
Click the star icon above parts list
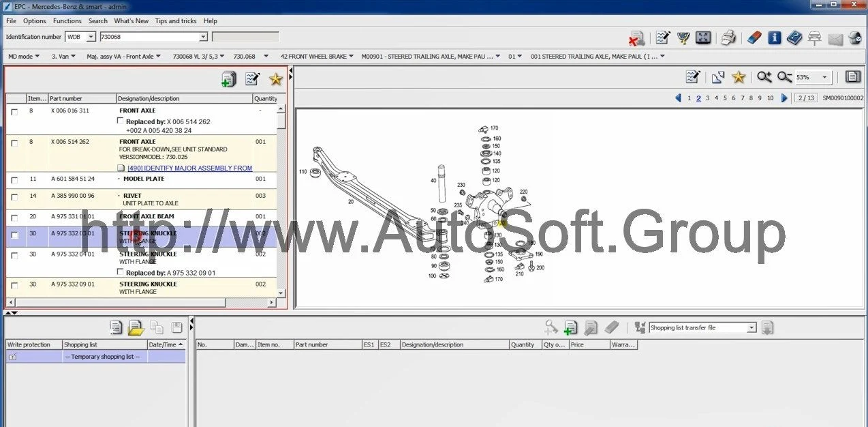(275, 79)
